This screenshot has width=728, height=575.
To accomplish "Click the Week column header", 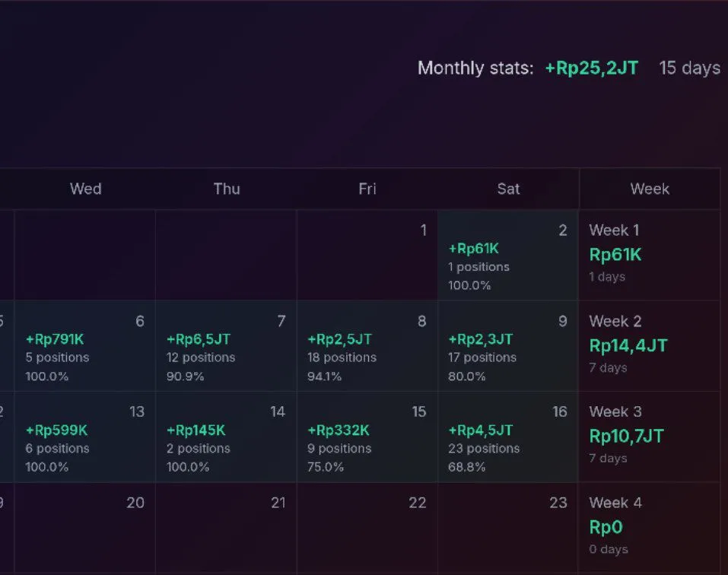I will (650, 189).
